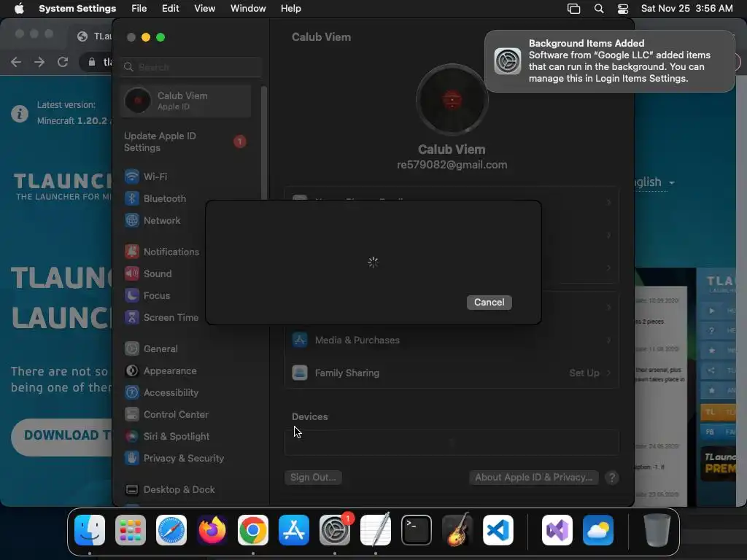747x560 pixels.
Task: Click the Sign Out button
Action: click(313, 477)
